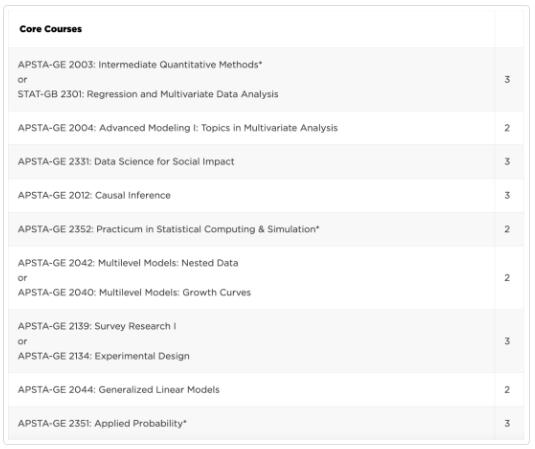Click credit value 3 for Causal Inference row
Image resolution: width=535 pixels, height=449 pixels.
(x=507, y=195)
